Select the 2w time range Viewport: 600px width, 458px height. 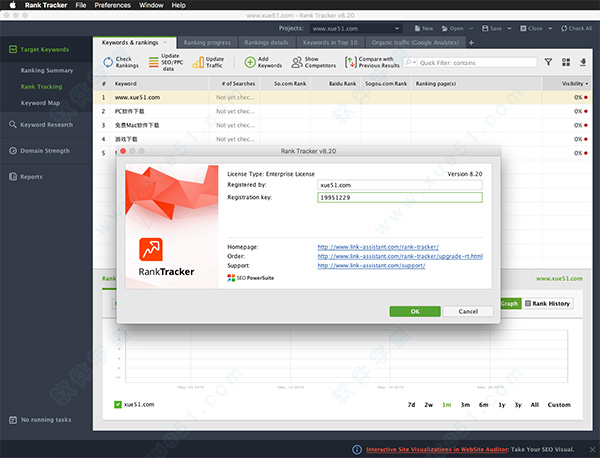click(429, 405)
